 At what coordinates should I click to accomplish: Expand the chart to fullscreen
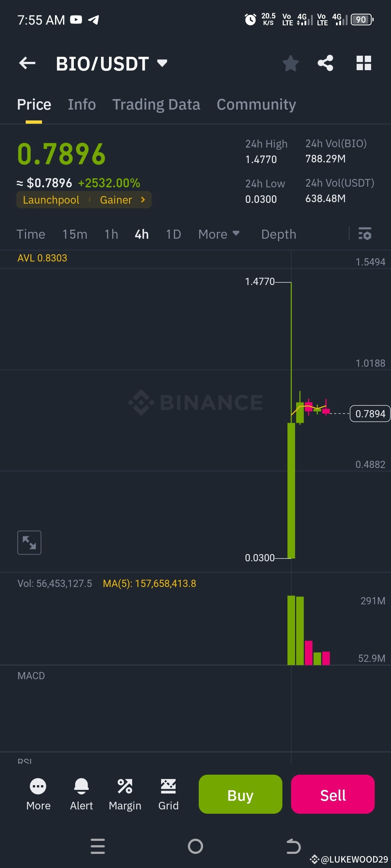(29, 542)
